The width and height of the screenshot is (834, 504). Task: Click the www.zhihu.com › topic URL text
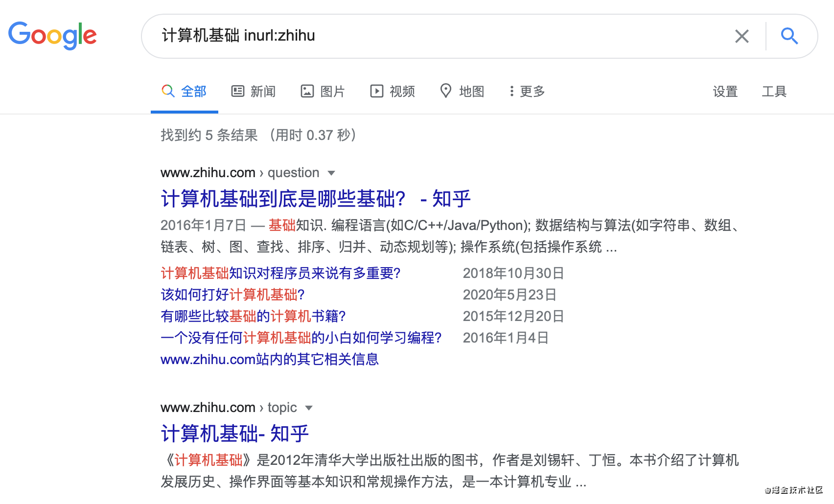coord(229,408)
